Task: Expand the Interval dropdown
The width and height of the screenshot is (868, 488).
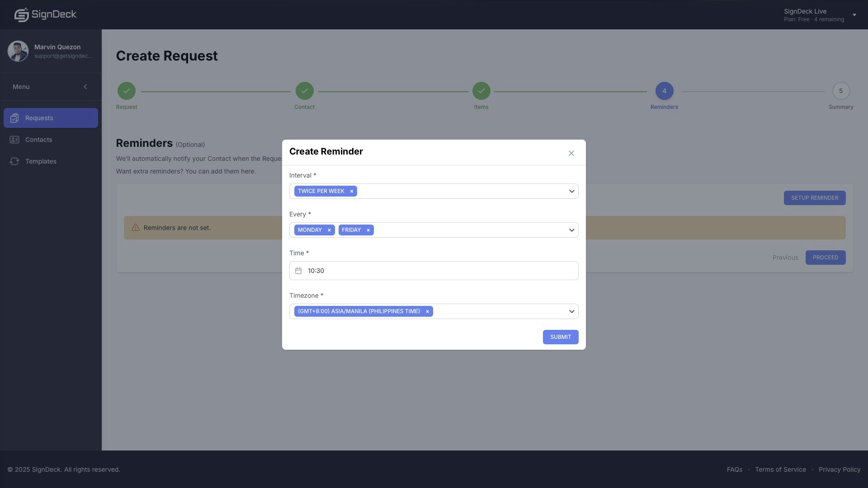Action: click(x=571, y=191)
